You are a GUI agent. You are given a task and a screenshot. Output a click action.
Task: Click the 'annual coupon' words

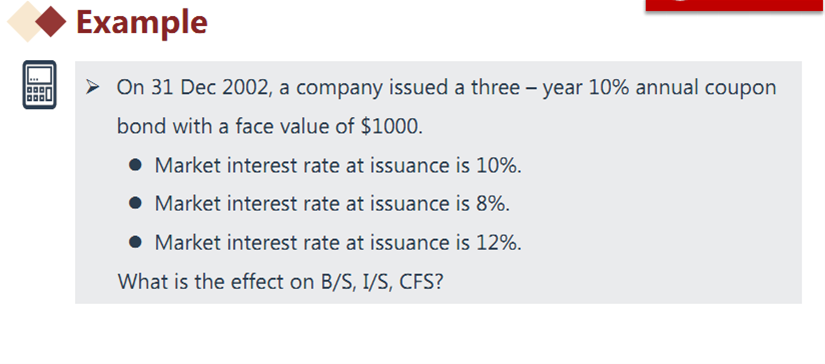pos(706,88)
